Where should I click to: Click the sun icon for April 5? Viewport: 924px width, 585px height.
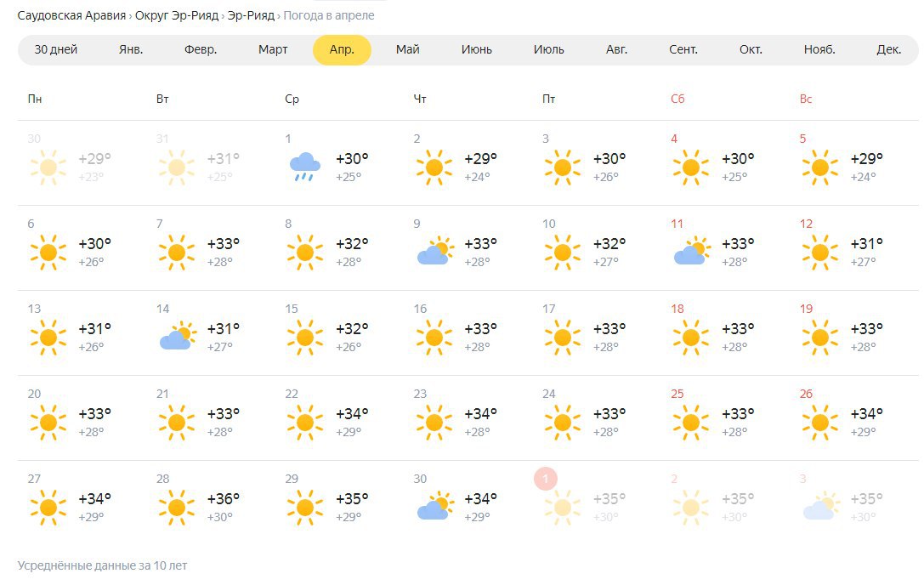point(819,168)
